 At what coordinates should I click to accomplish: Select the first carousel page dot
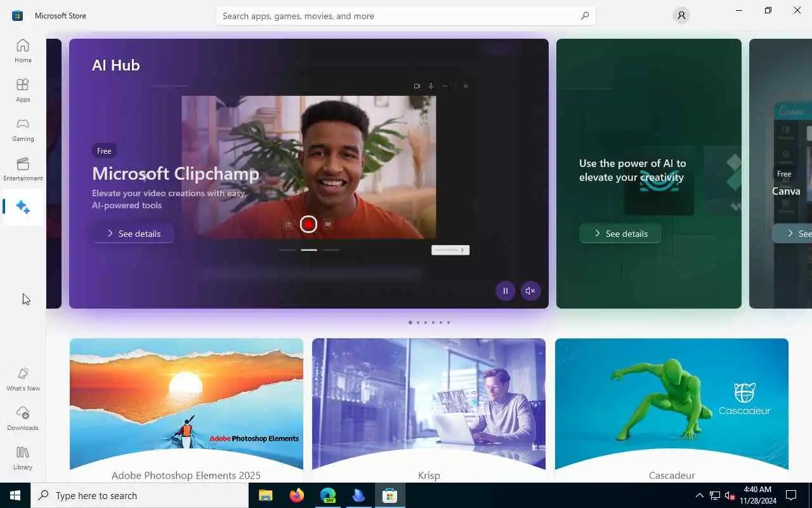(410, 323)
